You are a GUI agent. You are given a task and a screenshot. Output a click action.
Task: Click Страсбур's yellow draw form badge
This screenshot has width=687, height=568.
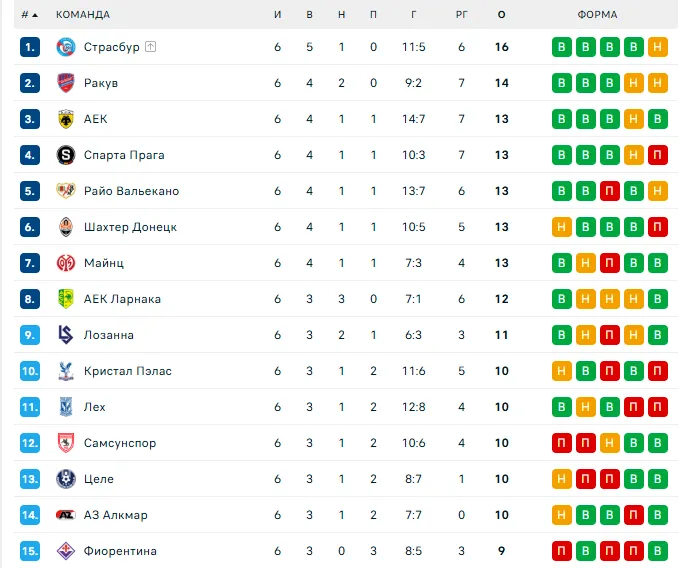[657, 47]
